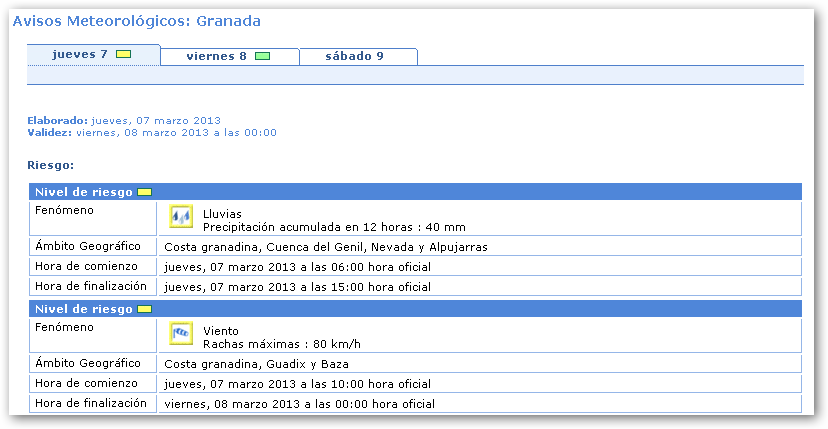
Task: Click the Riesgo section label
Action: (x=51, y=164)
